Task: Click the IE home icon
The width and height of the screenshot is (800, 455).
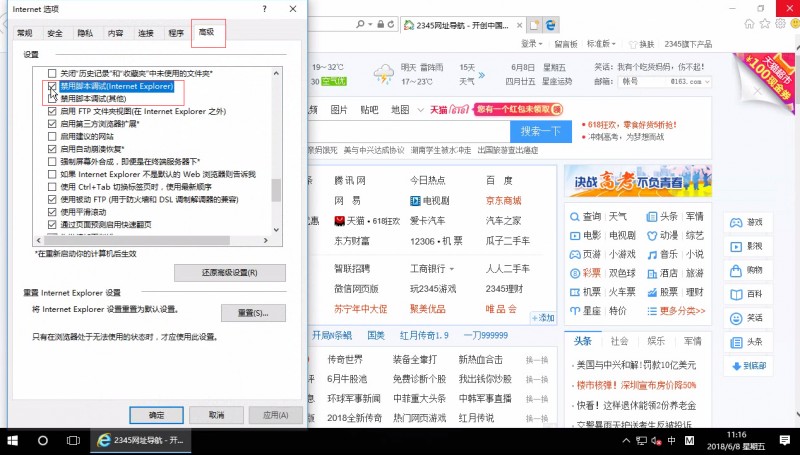Action: click(749, 23)
